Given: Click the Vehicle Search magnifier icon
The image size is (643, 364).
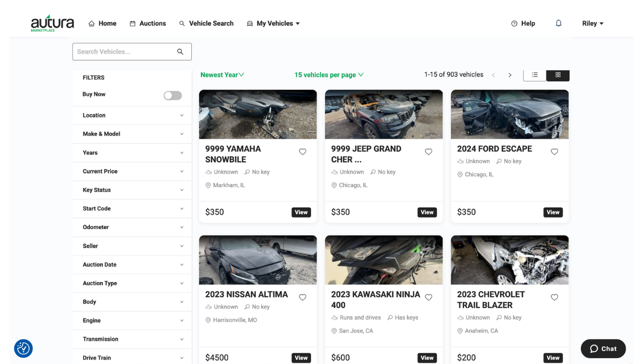Looking at the screenshot, I should pos(182,24).
